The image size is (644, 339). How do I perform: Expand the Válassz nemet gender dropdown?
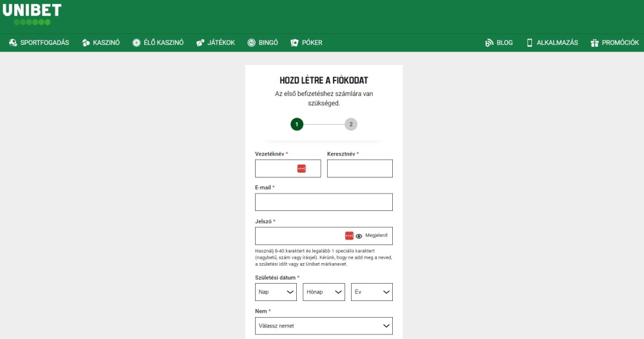[324, 326]
